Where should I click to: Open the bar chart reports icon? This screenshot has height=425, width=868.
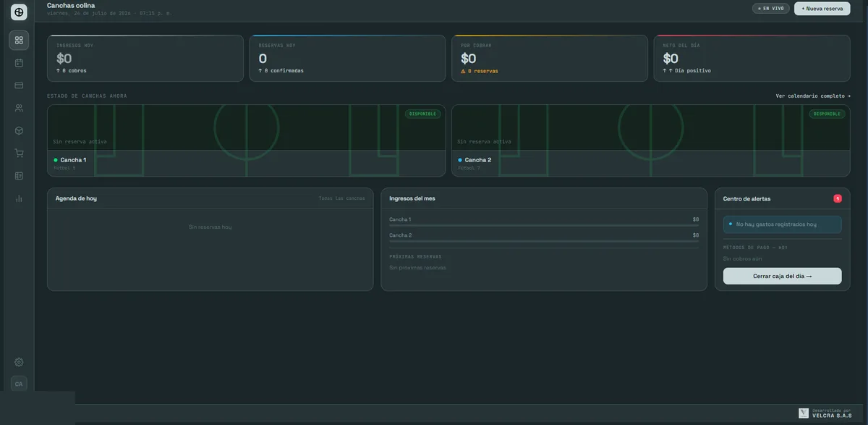pyautogui.click(x=19, y=198)
